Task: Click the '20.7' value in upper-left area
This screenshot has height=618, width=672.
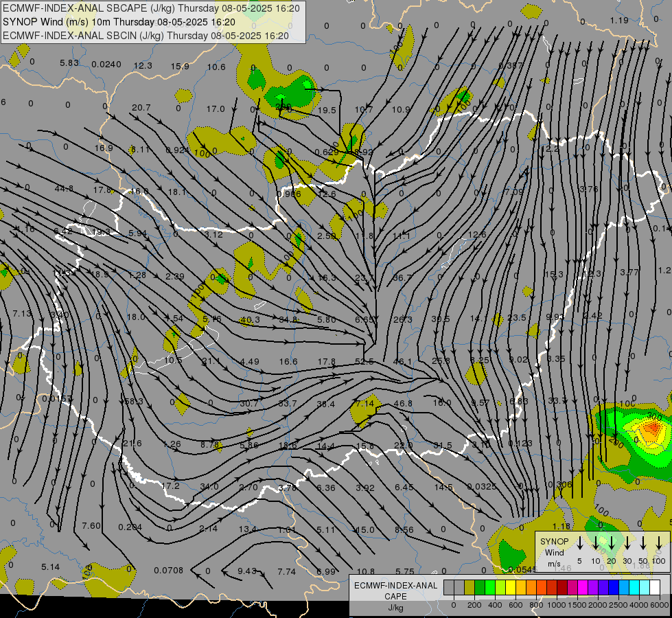Action: [141, 107]
